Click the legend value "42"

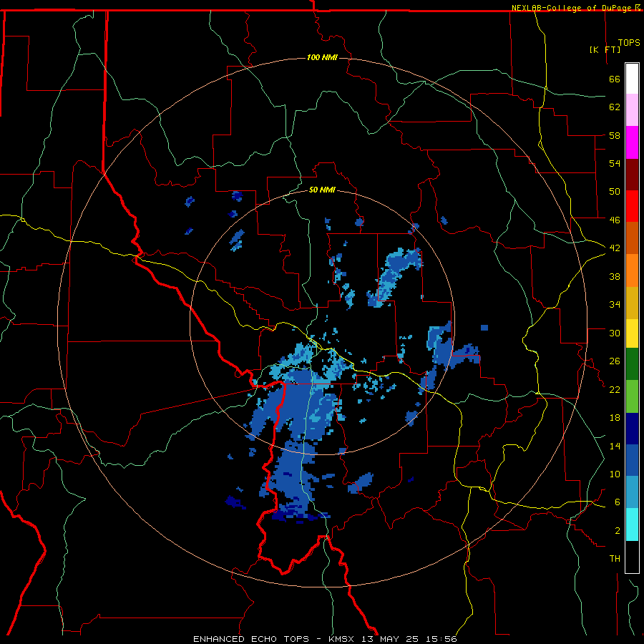point(615,248)
